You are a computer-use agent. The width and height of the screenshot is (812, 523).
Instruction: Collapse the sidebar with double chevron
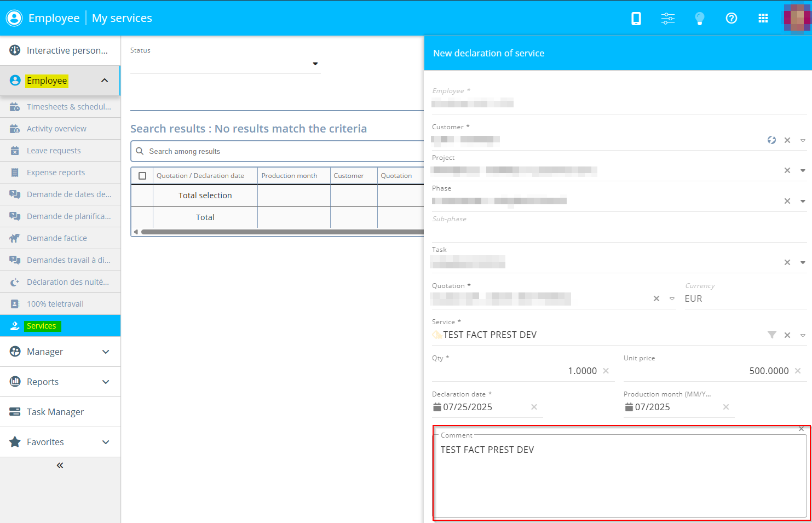[x=60, y=465]
